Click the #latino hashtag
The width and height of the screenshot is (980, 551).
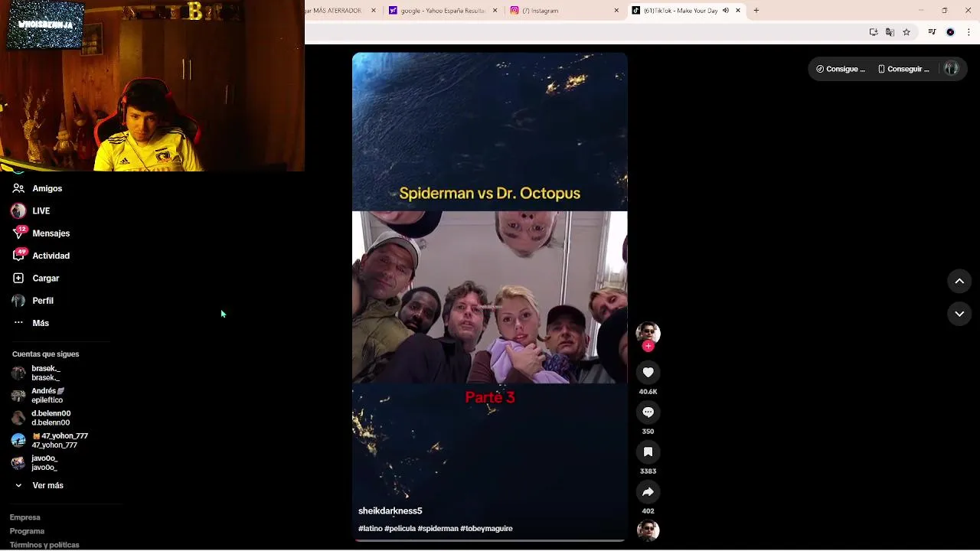tap(371, 528)
